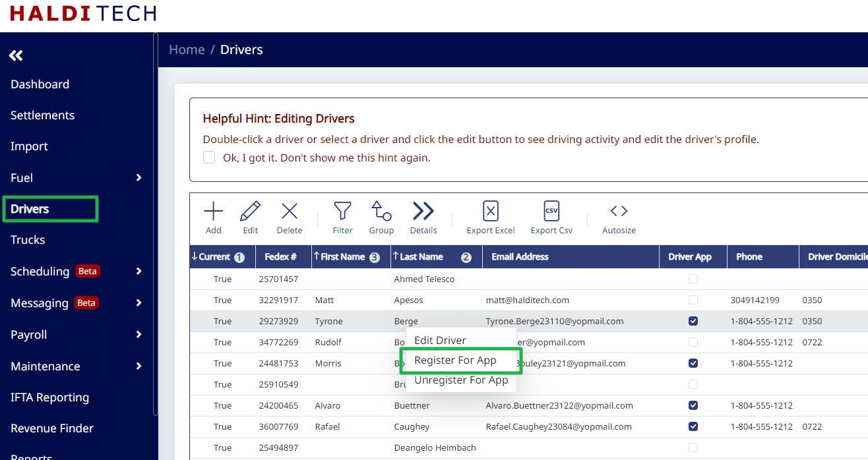
Task: Expand the Payroll submenu arrow
Action: [x=139, y=335]
